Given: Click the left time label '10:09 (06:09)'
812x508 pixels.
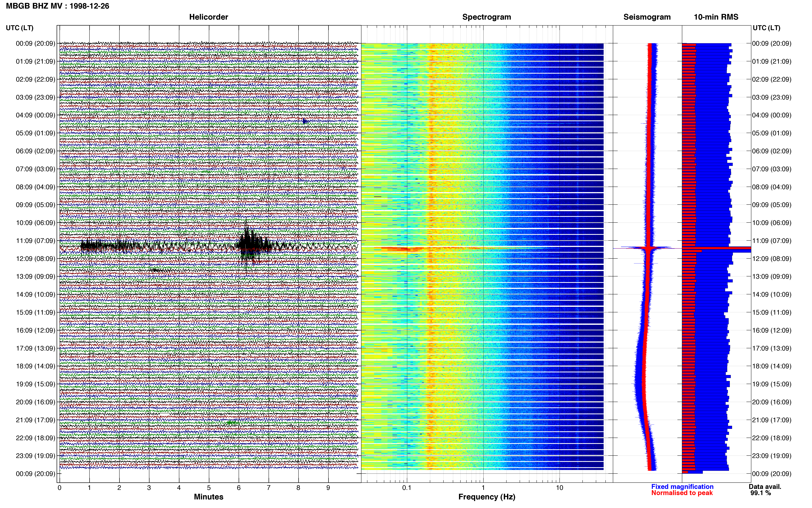Looking at the screenshot, I should tap(36, 223).
